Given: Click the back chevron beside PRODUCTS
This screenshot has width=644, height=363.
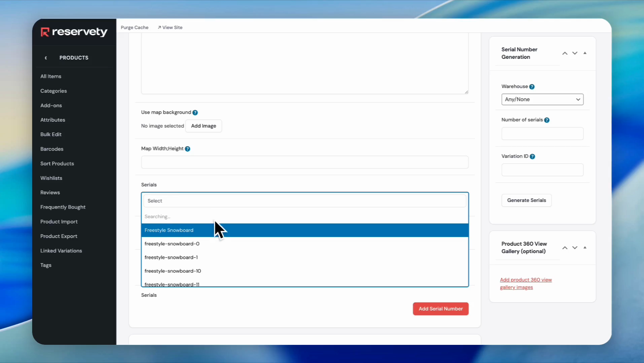Looking at the screenshot, I should [x=46, y=58].
